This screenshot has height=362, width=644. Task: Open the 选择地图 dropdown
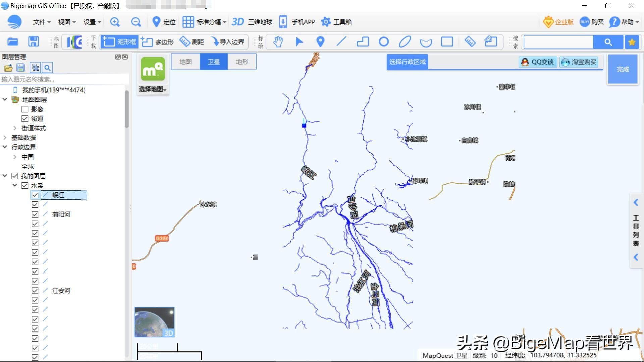153,89
